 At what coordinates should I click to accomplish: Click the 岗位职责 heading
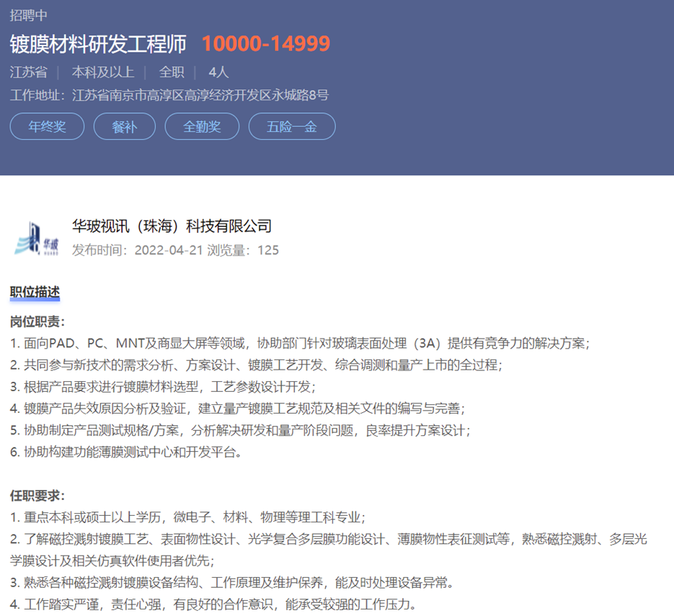[x=37, y=322]
